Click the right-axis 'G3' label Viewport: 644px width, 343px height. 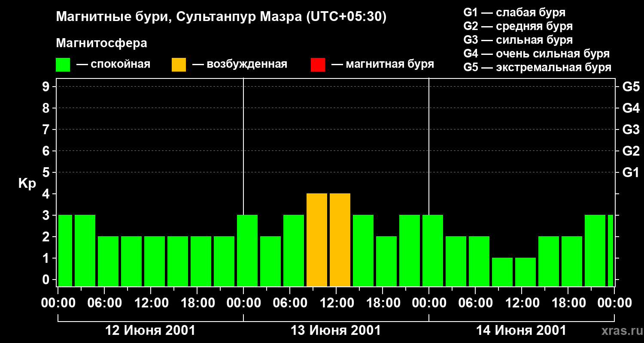point(631,129)
